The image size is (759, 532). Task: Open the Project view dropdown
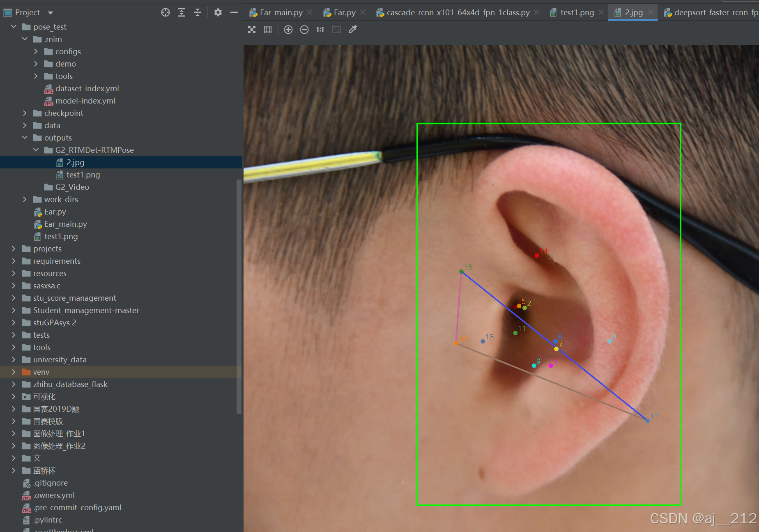pos(51,13)
